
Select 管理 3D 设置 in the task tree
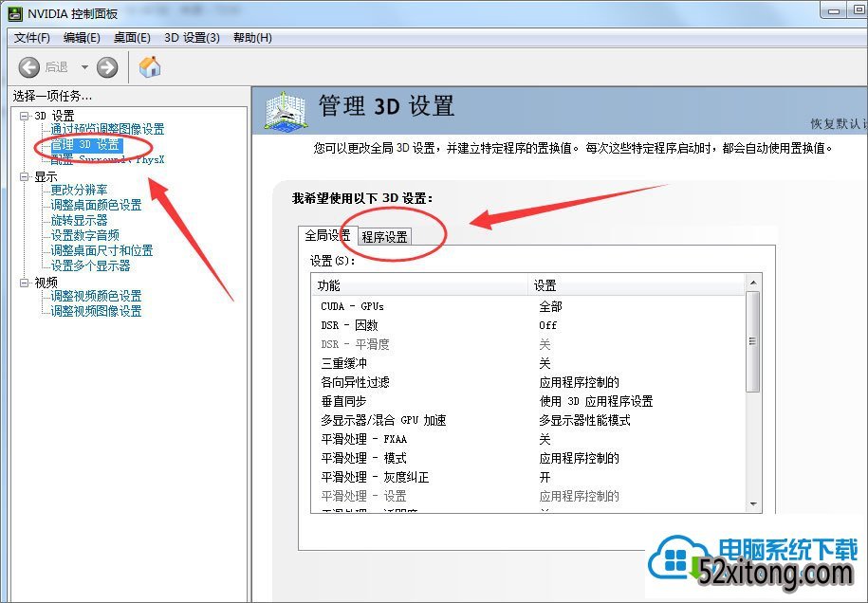pyautogui.click(x=85, y=145)
